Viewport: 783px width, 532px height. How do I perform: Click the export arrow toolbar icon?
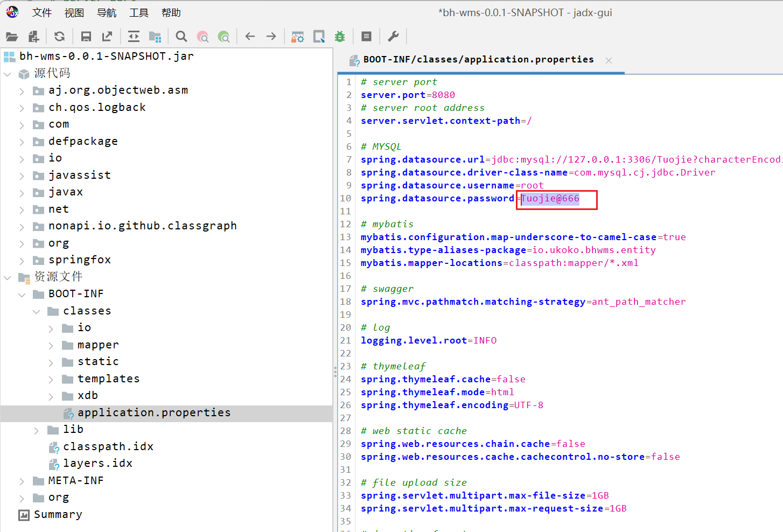[x=107, y=37]
